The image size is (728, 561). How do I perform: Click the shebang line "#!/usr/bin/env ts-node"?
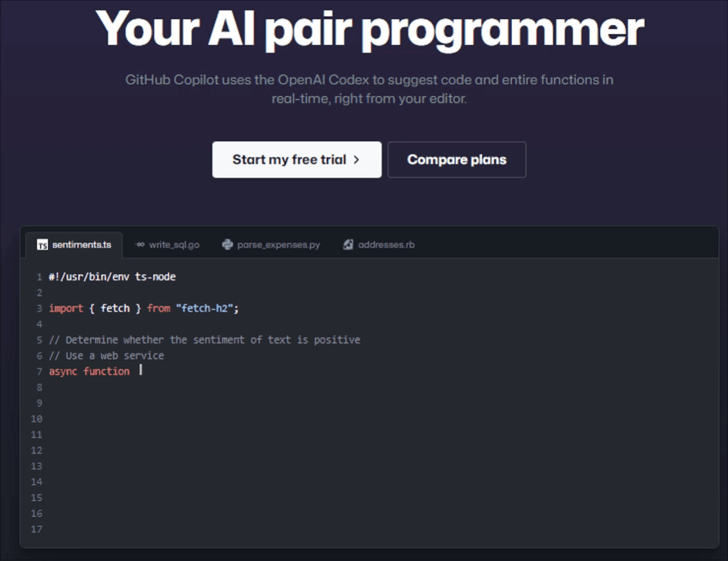pos(112,277)
